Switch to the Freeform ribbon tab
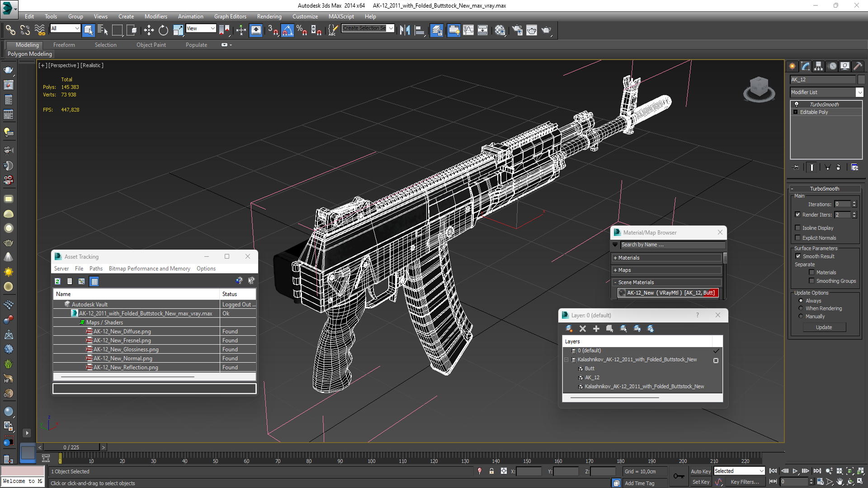The height and width of the screenshot is (488, 868). tap(64, 45)
